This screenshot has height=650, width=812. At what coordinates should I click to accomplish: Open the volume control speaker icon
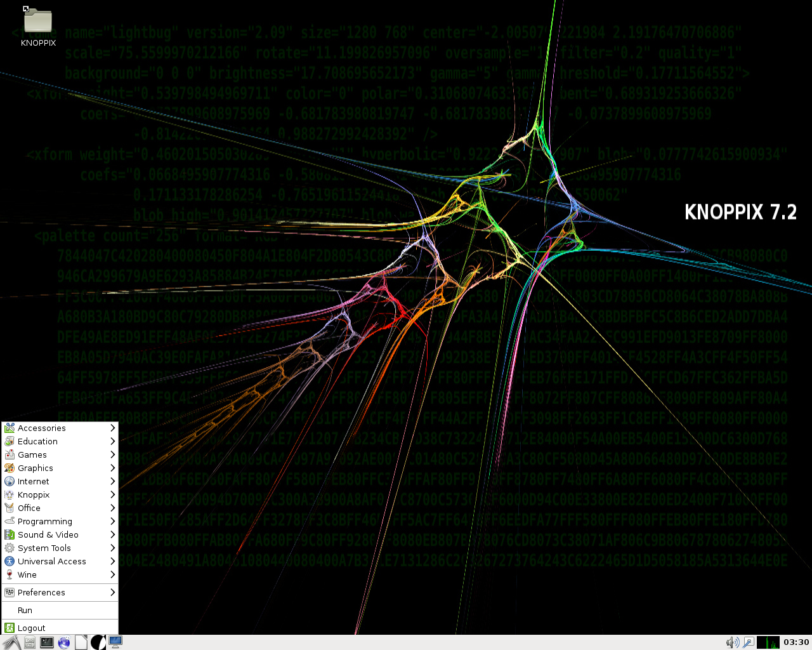[732, 642]
